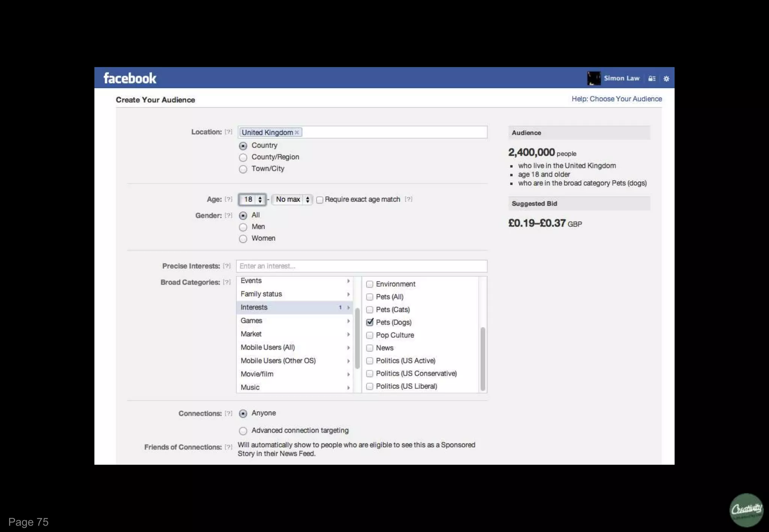Select the Women gender radio button
Viewport: 769px width, 532px height.
coord(243,239)
